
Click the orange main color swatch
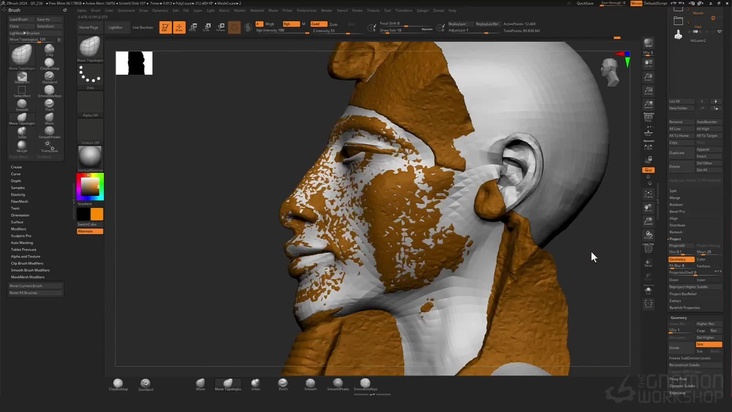tap(97, 214)
